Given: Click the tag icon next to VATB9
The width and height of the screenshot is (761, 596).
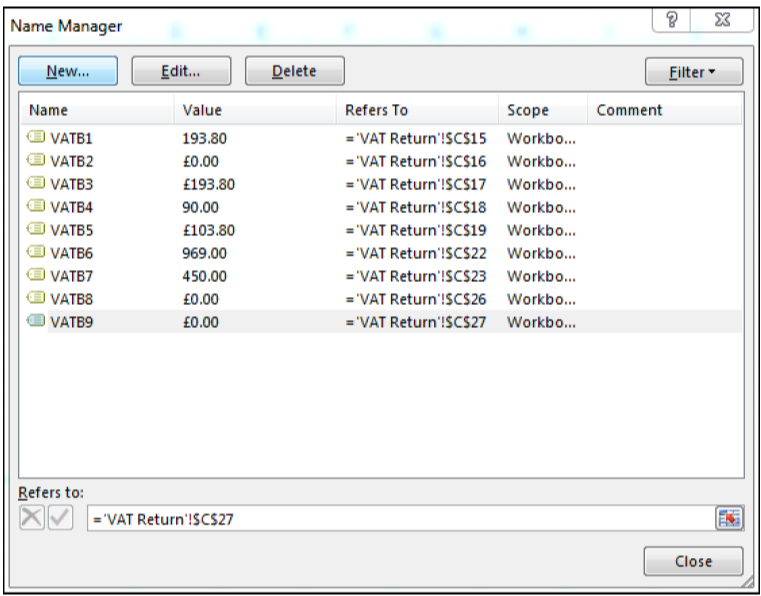Looking at the screenshot, I should [36, 320].
